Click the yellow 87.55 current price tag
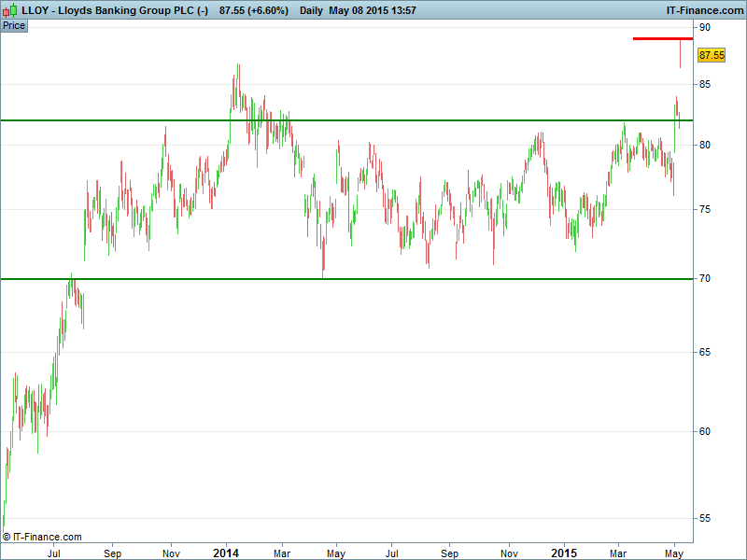Viewport: 747px width, 560px height. coord(712,56)
